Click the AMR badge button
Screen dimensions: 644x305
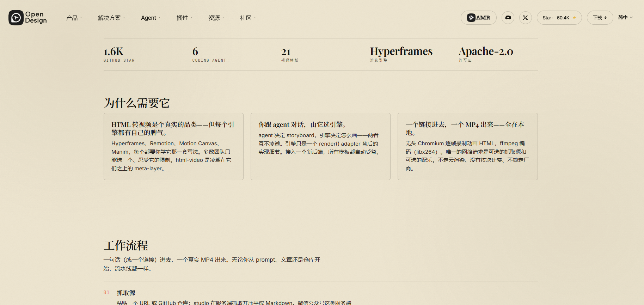point(479,18)
